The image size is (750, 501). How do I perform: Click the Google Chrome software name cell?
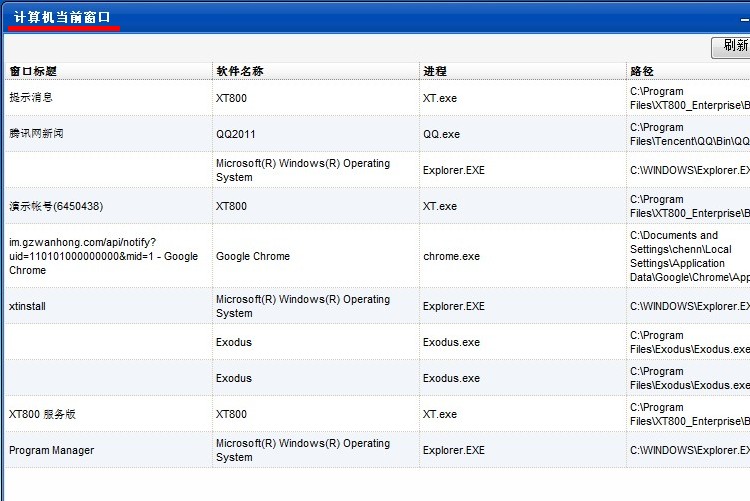point(316,256)
